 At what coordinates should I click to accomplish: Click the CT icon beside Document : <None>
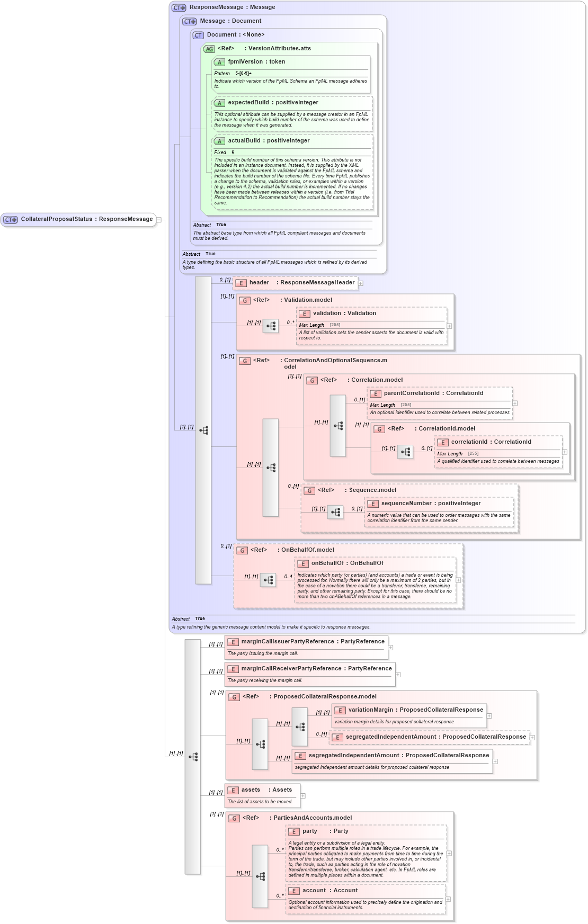198,35
